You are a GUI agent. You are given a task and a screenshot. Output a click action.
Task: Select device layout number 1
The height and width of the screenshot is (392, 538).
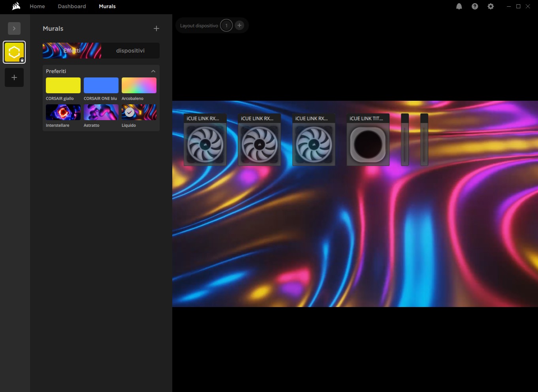click(x=226, y=25)
